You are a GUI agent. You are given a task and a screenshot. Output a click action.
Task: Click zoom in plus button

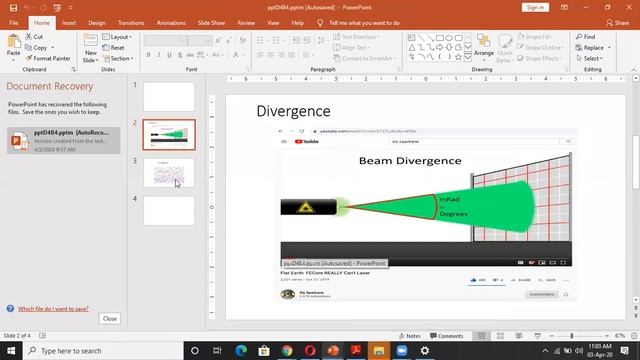click(607, 336)
